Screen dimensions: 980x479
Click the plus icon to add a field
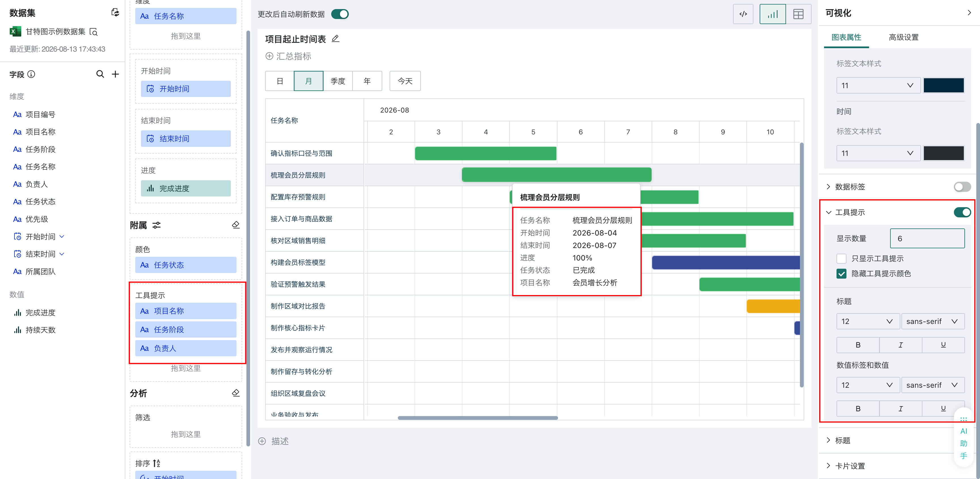coord(115,74)
